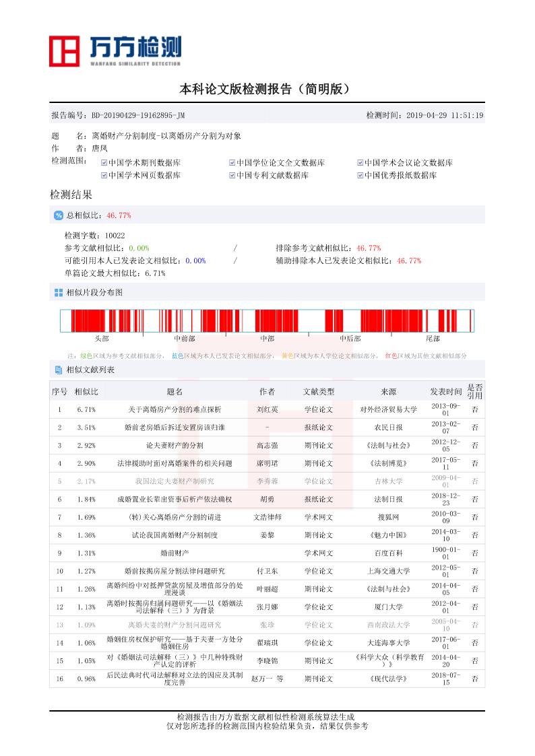
Task: Open title 法律援助时面对离婚案件的相关问题
Action: click(x=175, y=463)
